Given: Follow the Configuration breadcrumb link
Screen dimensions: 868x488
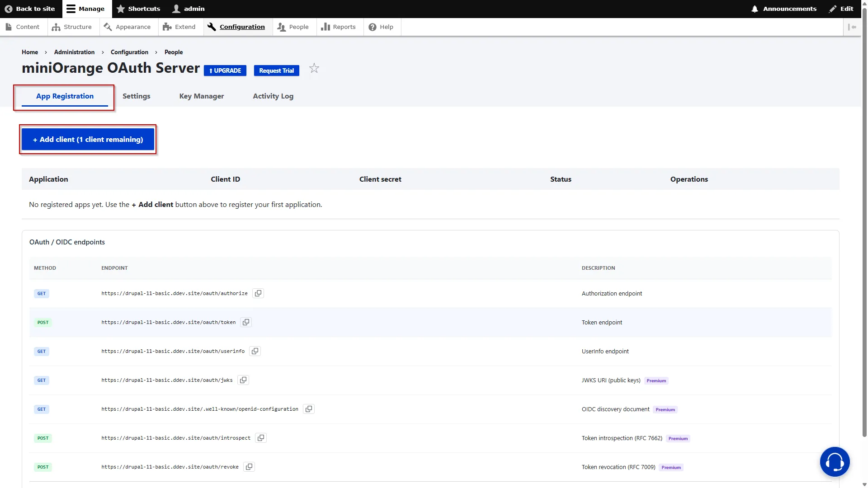Looking at the screenshot, I should point(129,52).
